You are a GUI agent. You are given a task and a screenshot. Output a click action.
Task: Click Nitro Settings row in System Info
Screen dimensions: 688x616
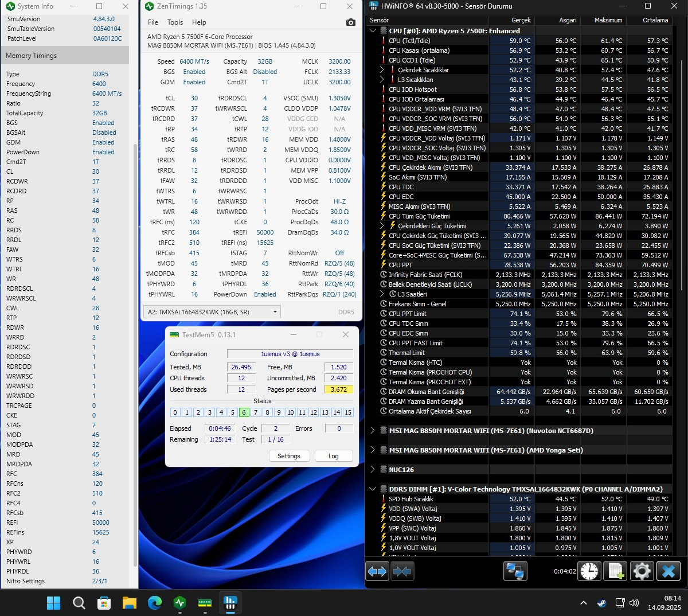pos(65,581)
